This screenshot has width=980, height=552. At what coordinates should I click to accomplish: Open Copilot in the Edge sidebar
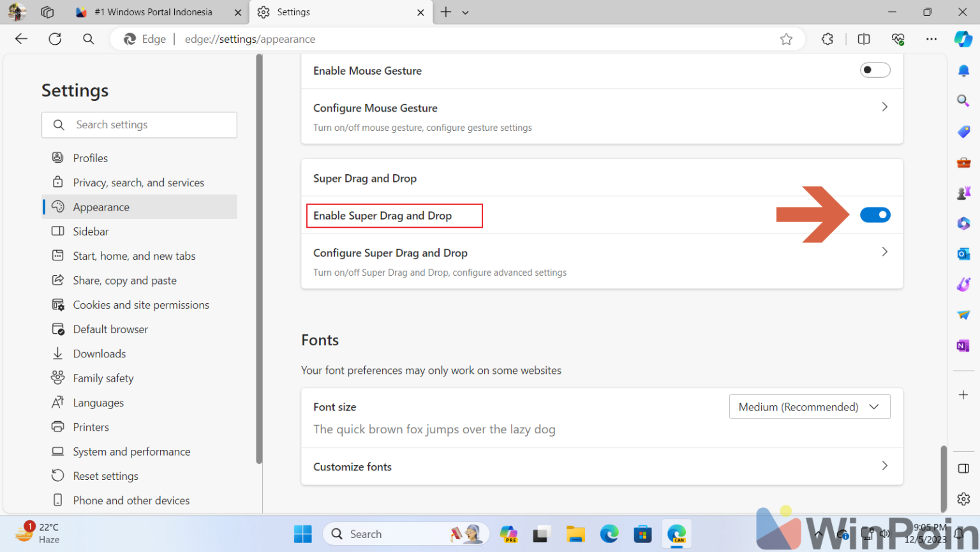pyautogui.click(x=963, y=39)
